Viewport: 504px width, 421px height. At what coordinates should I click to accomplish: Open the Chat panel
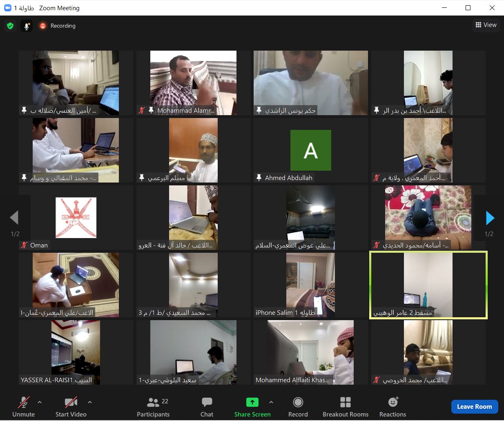click(207, 407)
